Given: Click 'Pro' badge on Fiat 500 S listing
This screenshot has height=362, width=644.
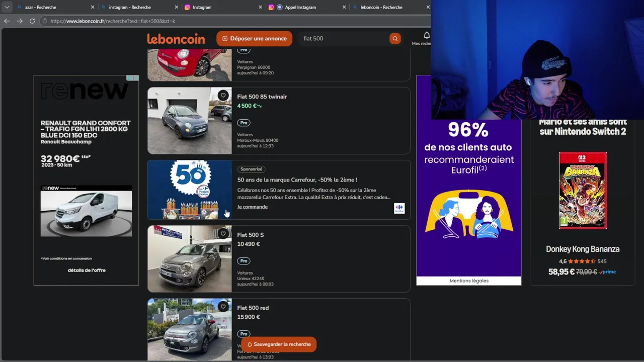Looking at the screenshot, I should [244, 261].
